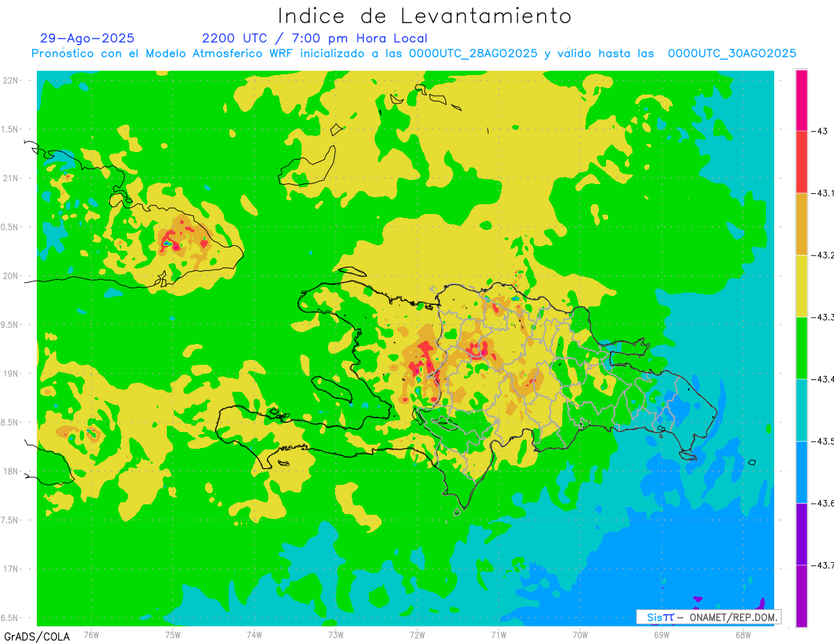
Task: Click the '1.5N' latitude label
Action: pyautogui.click(x=10, y=129)
